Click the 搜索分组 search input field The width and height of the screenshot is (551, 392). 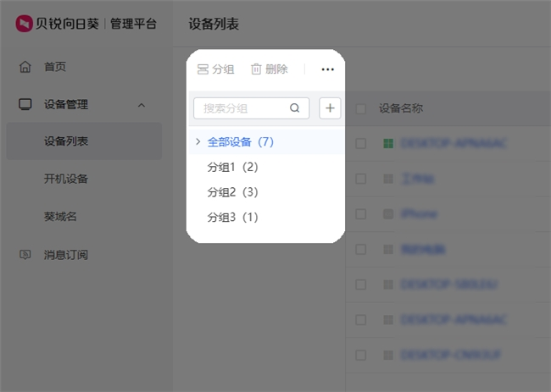point(242,108)
